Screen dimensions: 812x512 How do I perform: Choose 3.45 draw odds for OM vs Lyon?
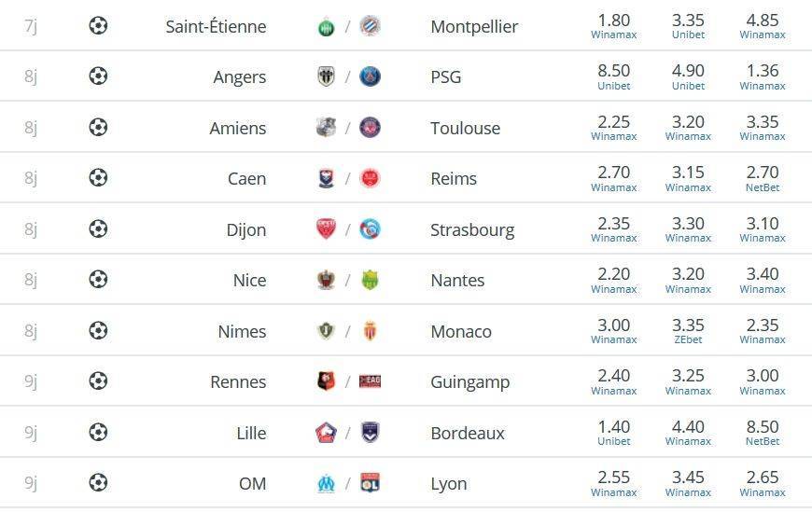(688, 483)
